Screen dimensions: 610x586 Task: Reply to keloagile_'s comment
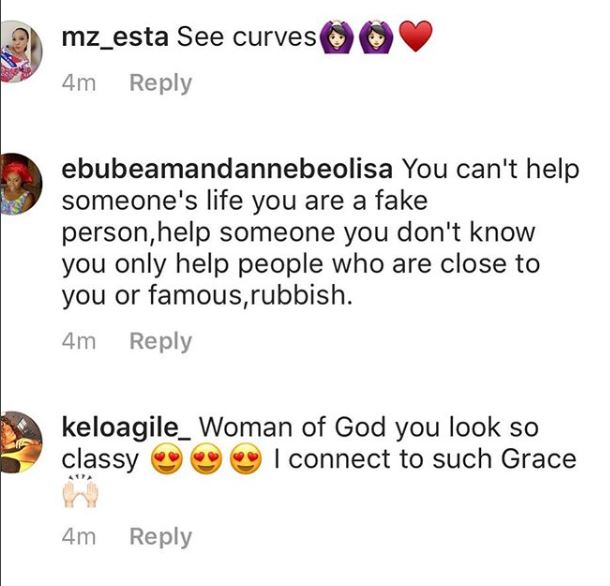coord(161,537)
